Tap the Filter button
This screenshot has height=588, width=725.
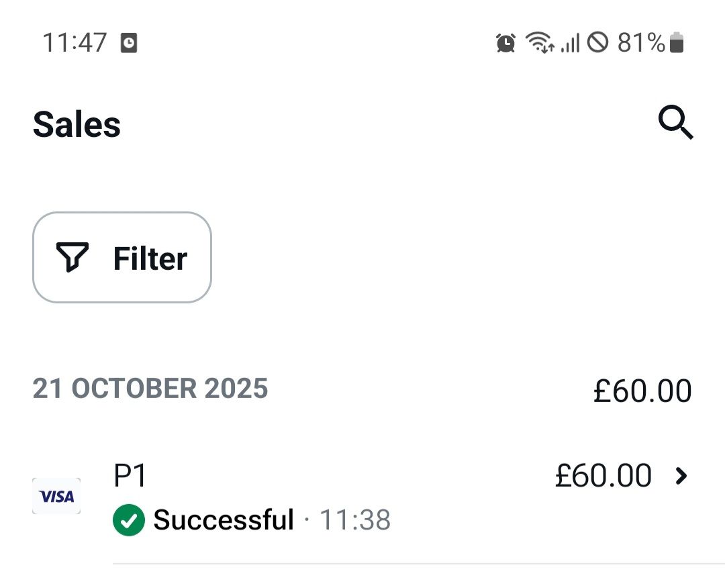(x=122, y=258)
